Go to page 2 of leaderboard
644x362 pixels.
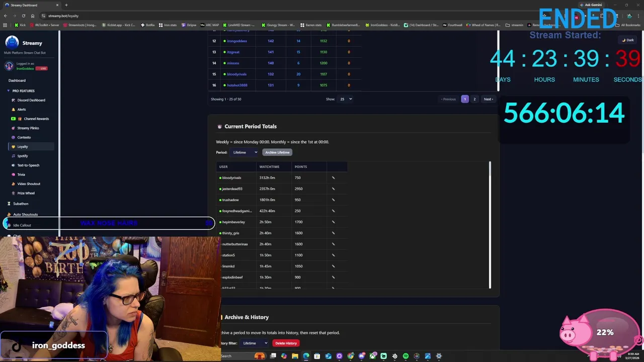pyautogui.click(x=474, y=99)
